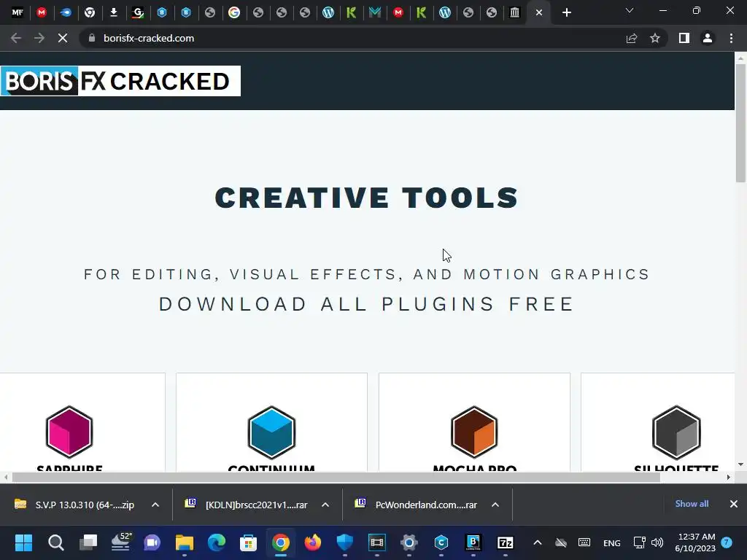Open the notification badge showing 7

727,542
